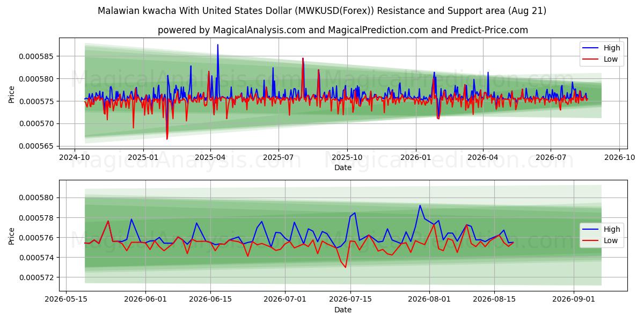Click the bottom chart 'Price' axis label
This screenshot has width=644, height=322.
coord(12,236)
